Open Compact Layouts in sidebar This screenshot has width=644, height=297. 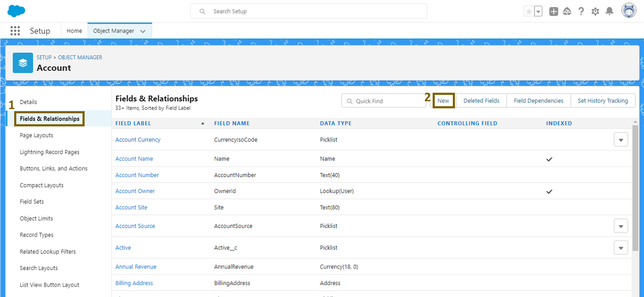[x=42, y=185]
